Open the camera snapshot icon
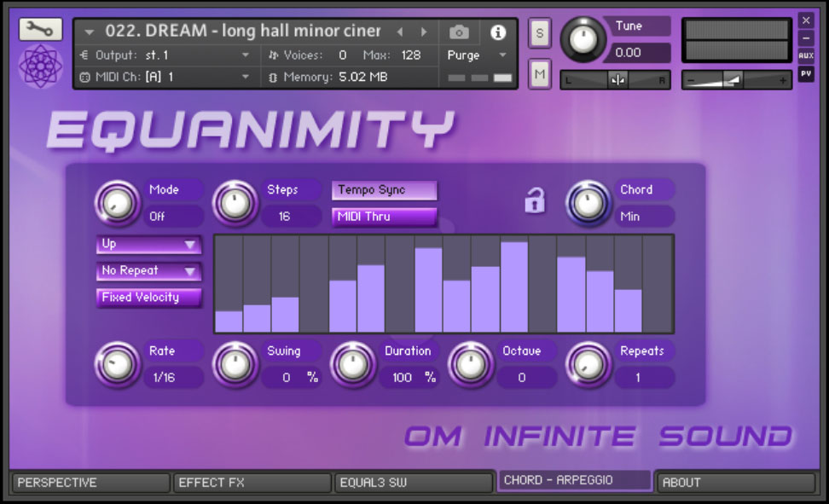Image resolution: width=829 pixels, height=504 pixels. click(458, 32)
